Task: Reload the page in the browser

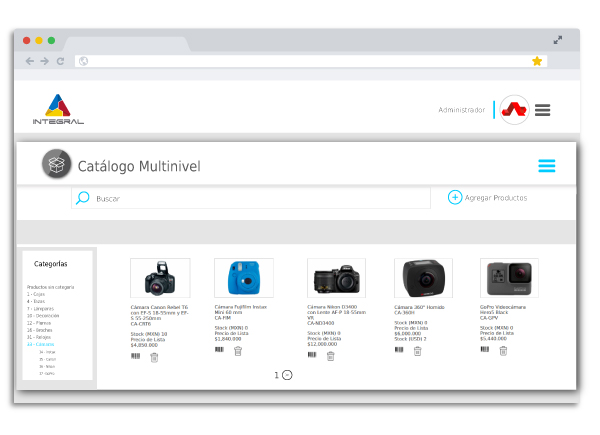Action: 61,61
